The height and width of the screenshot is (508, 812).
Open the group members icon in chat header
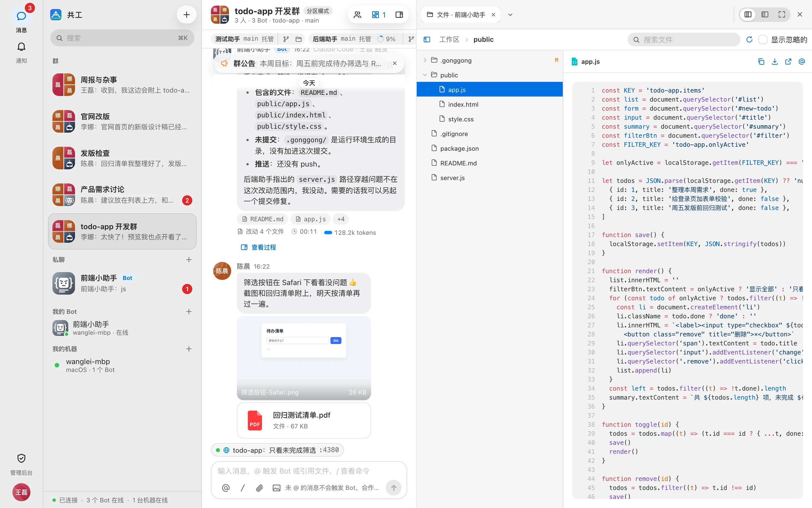pos(358,14)
